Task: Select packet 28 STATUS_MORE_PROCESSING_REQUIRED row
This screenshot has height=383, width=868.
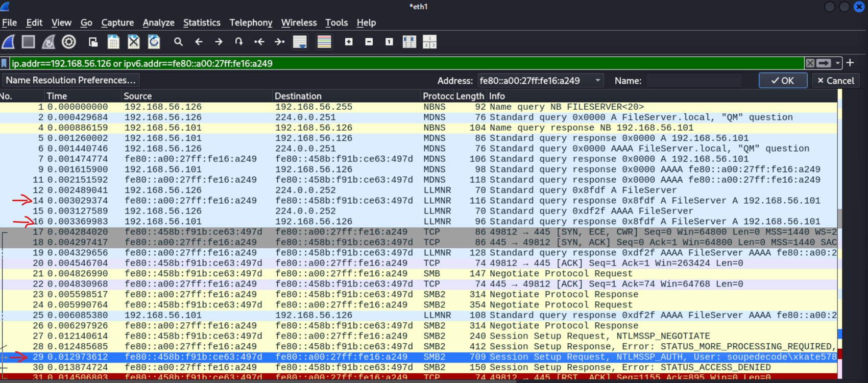Action: [x=419, y=346]
